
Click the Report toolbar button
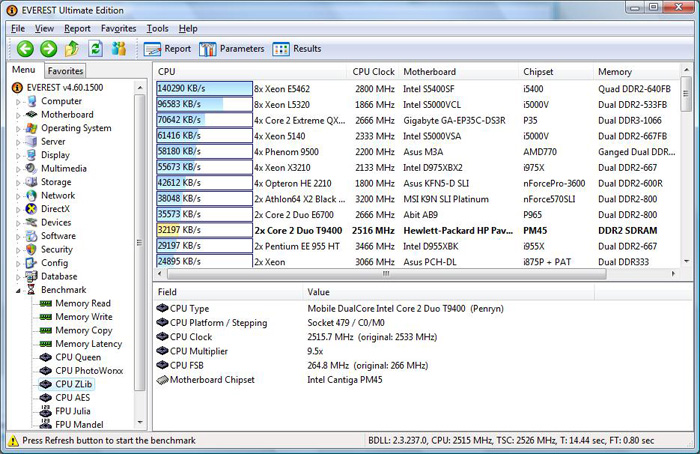167,49
